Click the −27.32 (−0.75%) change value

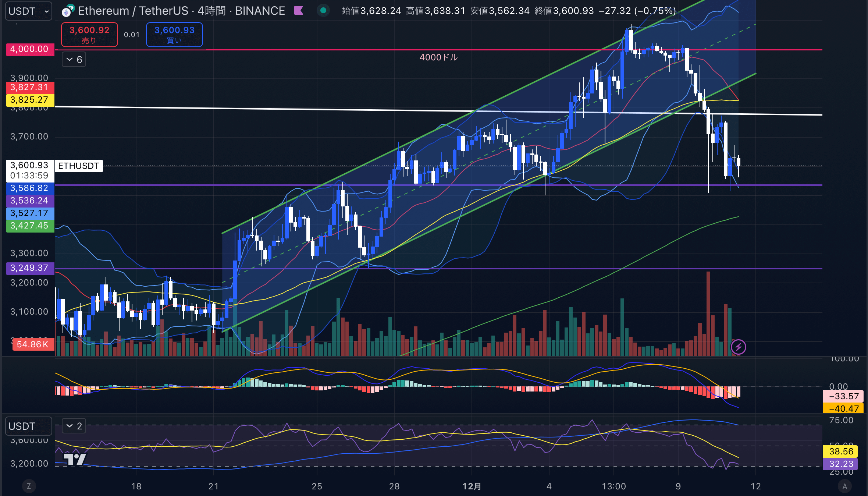coord(637,11)
